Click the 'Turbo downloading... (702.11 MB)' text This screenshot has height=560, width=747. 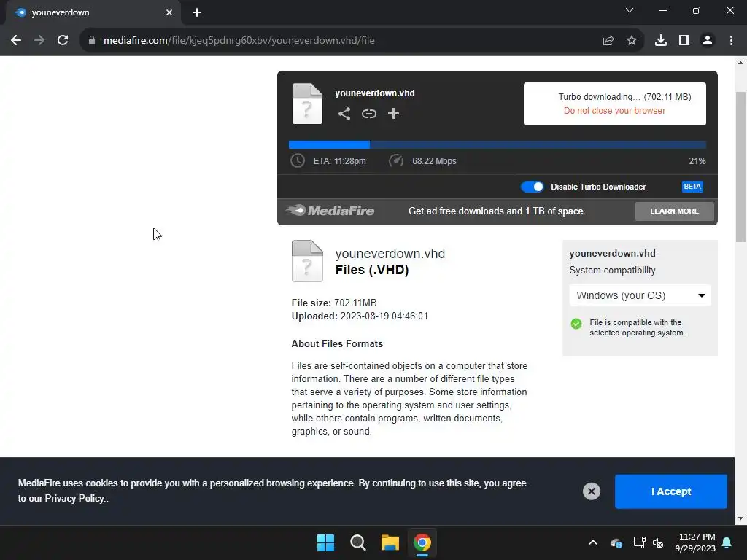coord(624,97)
